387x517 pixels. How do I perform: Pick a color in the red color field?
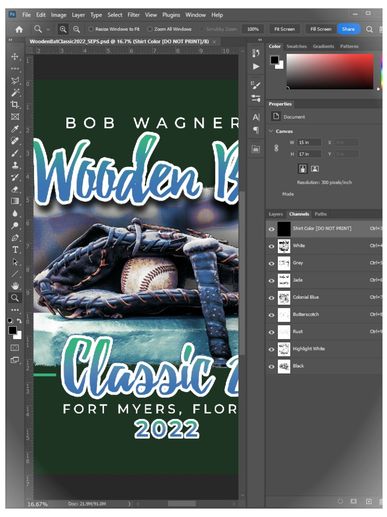[x=330, y=71]
